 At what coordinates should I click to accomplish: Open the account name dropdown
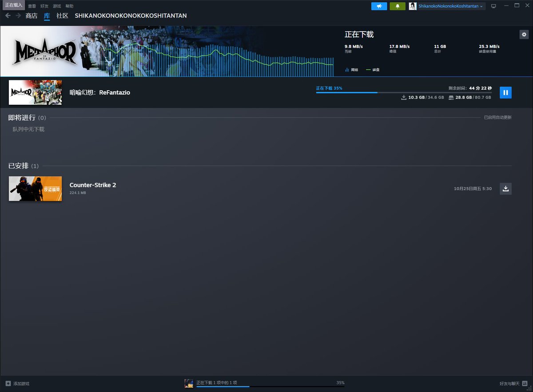pyautogui.click(x=451, y=6)
